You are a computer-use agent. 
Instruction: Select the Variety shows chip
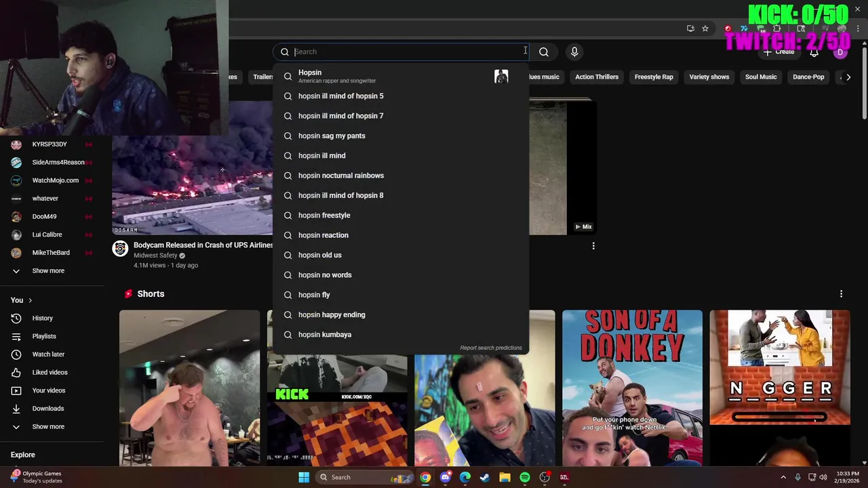(709, 77)
